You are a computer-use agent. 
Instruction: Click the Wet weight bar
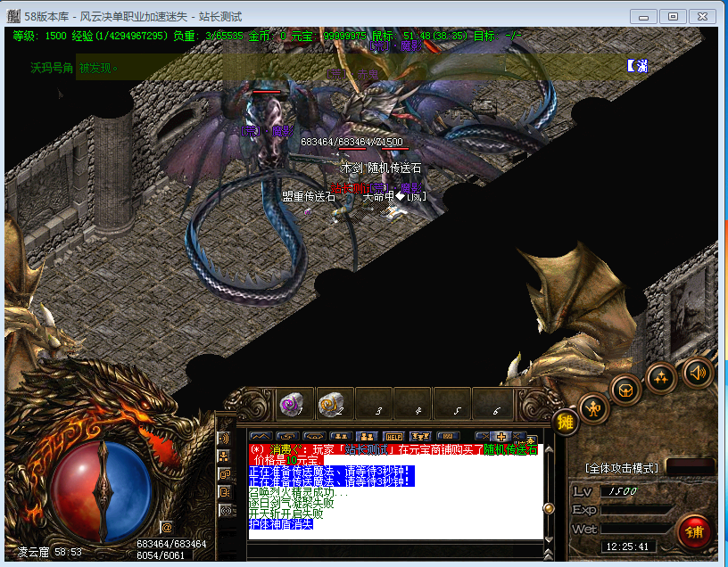pyautogui.click(x=636, y=529)
